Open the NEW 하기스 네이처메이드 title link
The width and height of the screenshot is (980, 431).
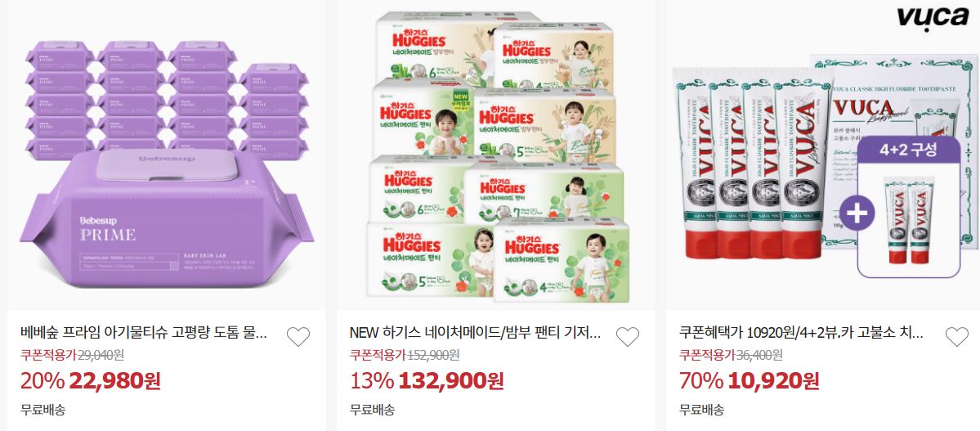pyautogui.click(x=475, y=331)
